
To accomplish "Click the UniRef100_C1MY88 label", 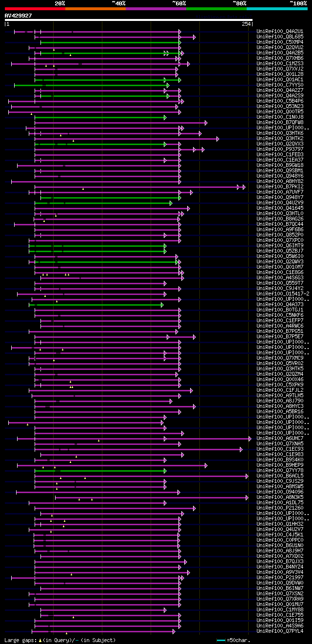I will [280, 609].
